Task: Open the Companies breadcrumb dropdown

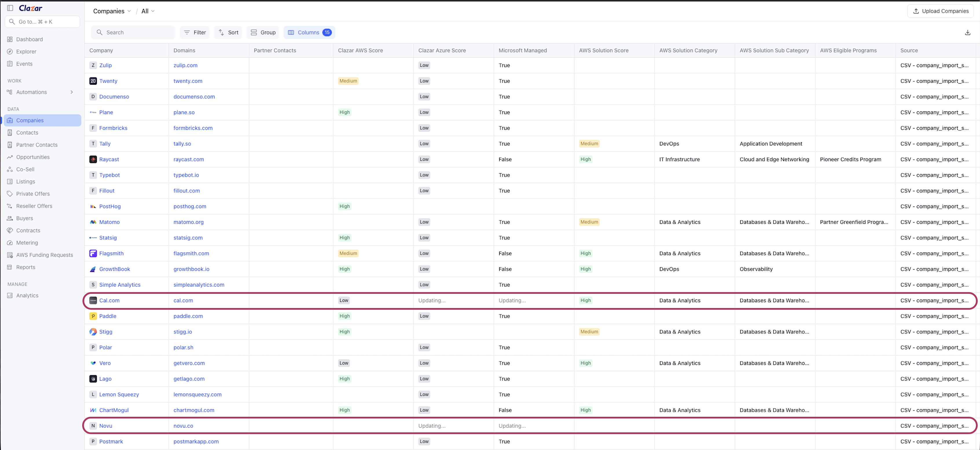Action: coord(112,11)
